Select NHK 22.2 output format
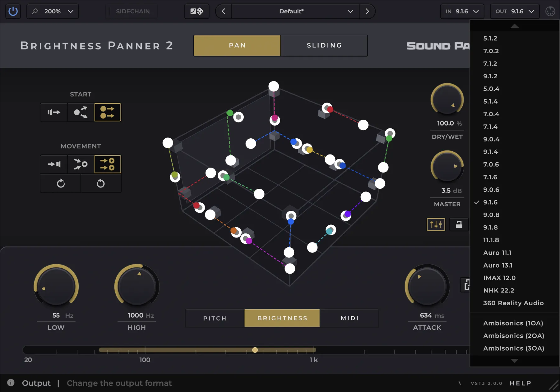 [515, 290]
